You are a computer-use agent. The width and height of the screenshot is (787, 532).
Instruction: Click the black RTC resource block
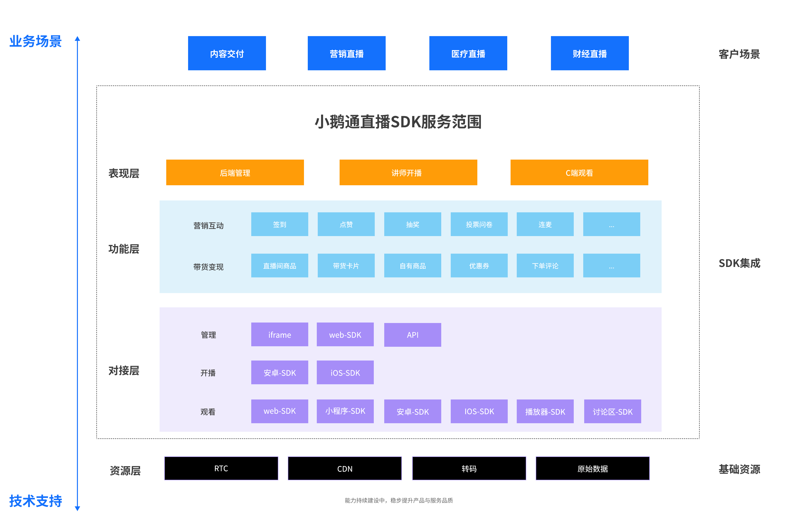pos(221,468)
